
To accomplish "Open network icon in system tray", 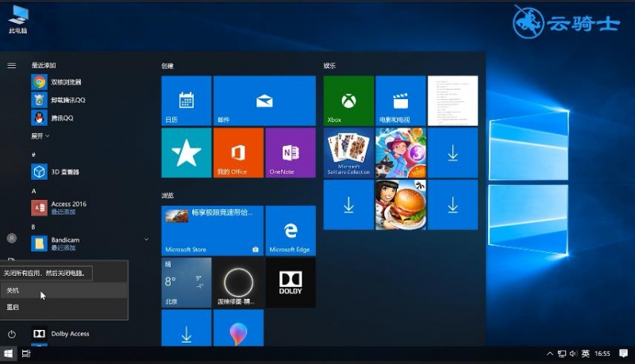I will (x=562, y=354).
